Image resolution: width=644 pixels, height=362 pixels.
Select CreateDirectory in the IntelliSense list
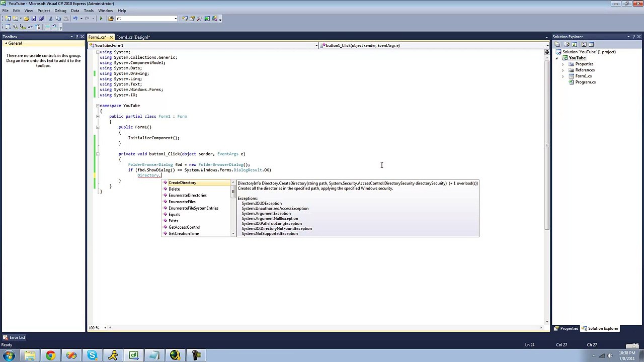pos(197,183)
